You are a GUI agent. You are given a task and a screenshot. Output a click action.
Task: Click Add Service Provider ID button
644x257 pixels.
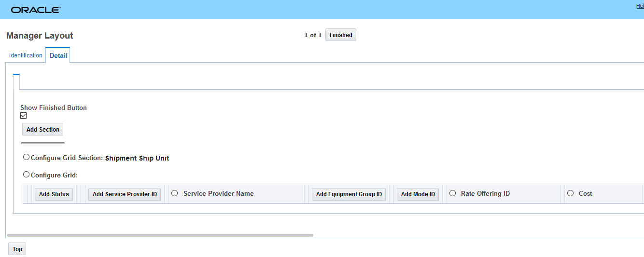(x=125, y=194)
